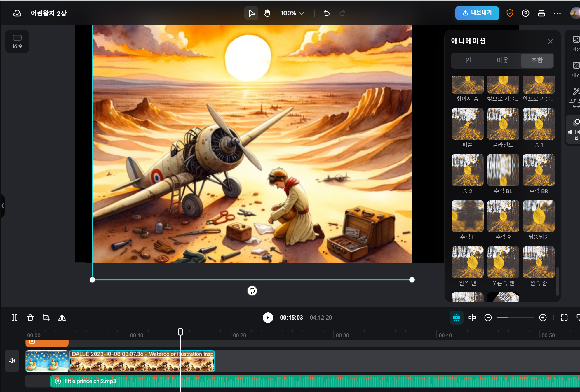Toggle fullscreen preview icon
The height and width of the screenshot is (392, 580).
pos(564,318)
